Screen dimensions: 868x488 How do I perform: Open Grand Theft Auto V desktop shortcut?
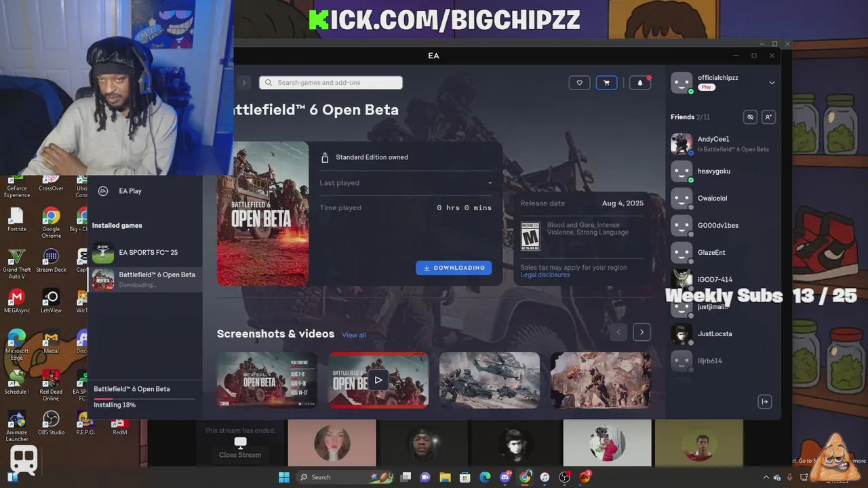pos(16,264)
